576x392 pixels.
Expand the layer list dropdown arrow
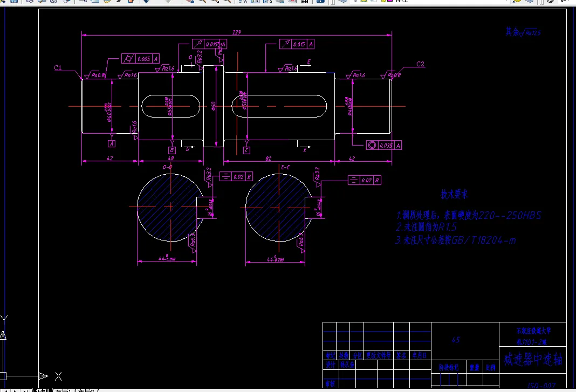(x=508, y=1)
